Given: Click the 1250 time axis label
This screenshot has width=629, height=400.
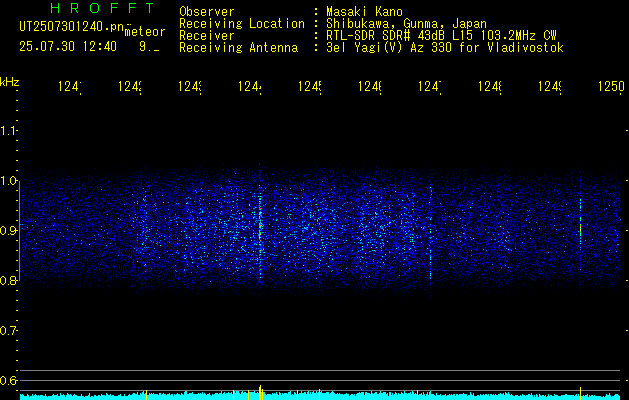Looking at the screenshot, I should click(611, 86).
